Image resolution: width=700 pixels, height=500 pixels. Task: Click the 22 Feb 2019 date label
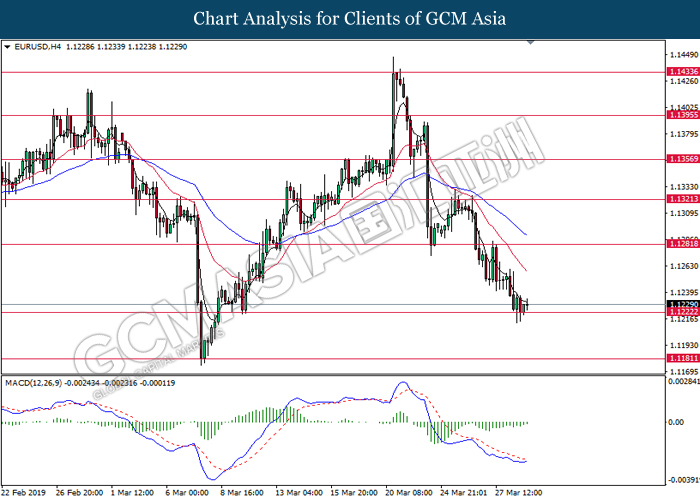pyautogui.click(x=24, y=493)
